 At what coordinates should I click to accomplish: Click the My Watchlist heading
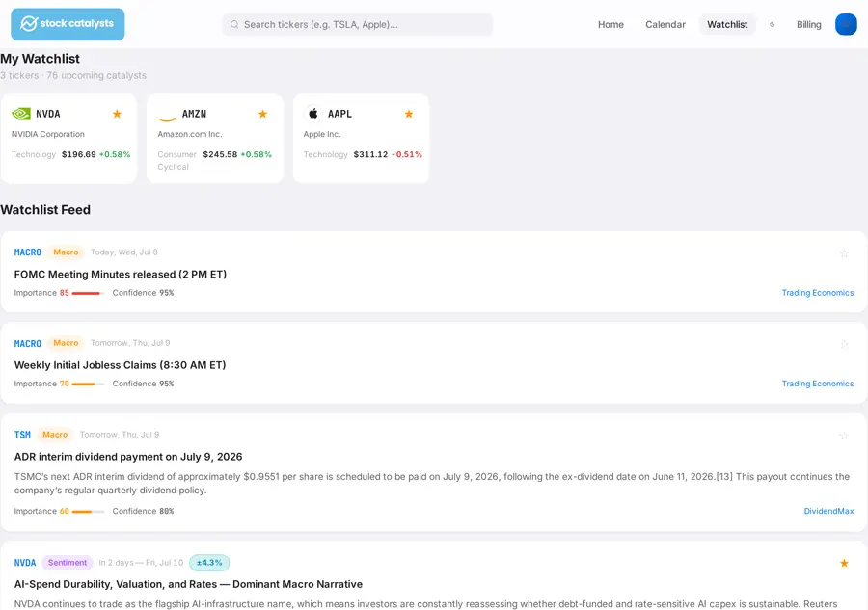coord(40,59)
